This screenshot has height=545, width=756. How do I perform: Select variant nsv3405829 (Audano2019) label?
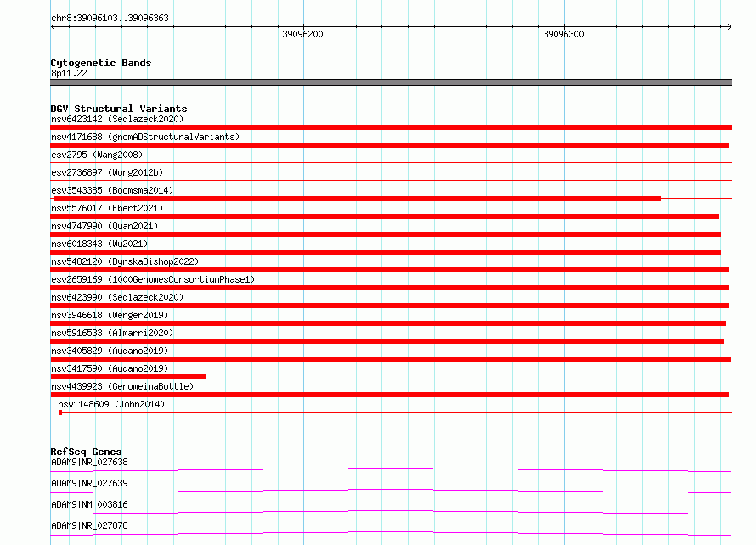[110, 351]
